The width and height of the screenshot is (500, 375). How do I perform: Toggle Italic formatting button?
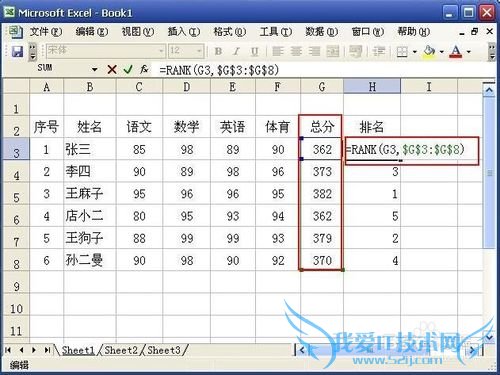[236, 51]
